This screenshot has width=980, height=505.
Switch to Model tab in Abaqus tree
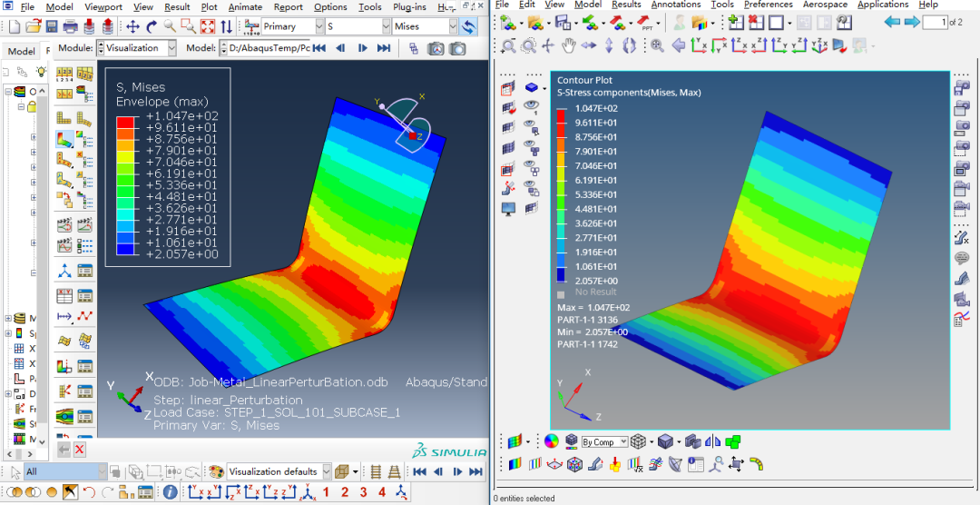(21, 51)
